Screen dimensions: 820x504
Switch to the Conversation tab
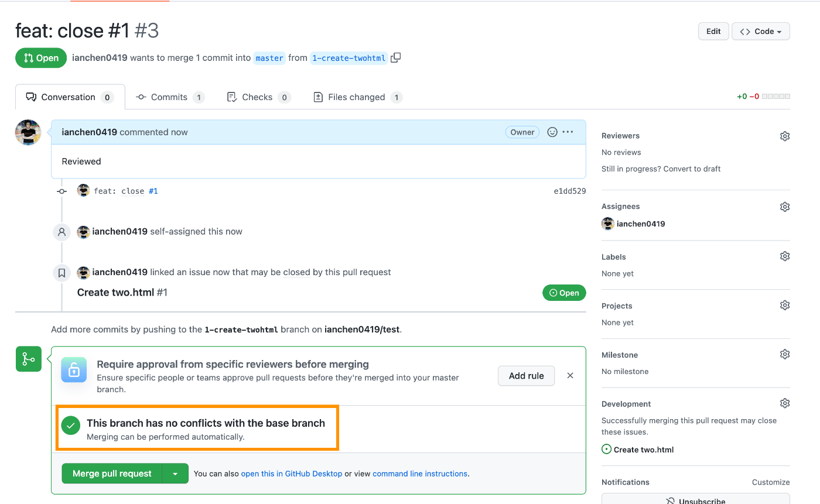point(70,97)
